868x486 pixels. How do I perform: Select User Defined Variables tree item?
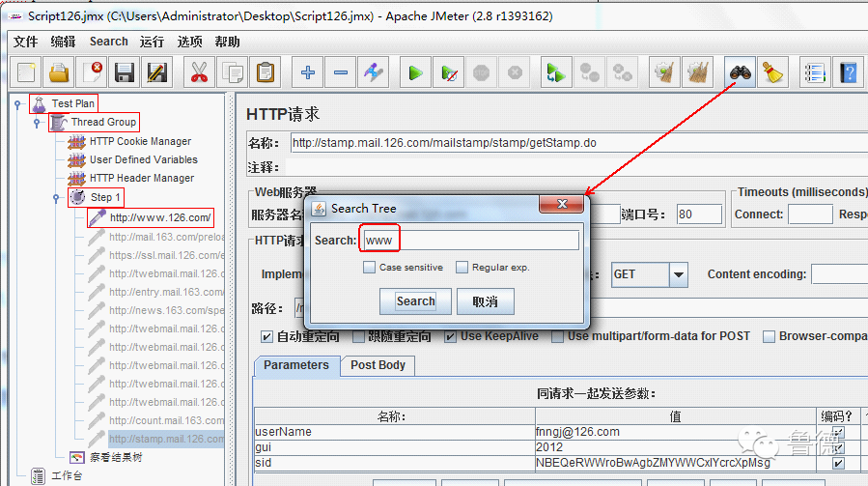pyautogui.click(x=143, y=159)
